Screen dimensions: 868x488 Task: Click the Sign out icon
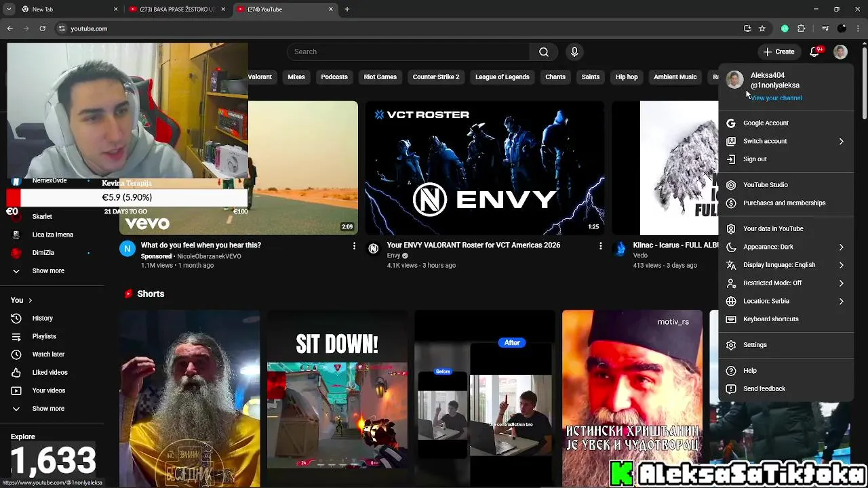pos(730,159)
